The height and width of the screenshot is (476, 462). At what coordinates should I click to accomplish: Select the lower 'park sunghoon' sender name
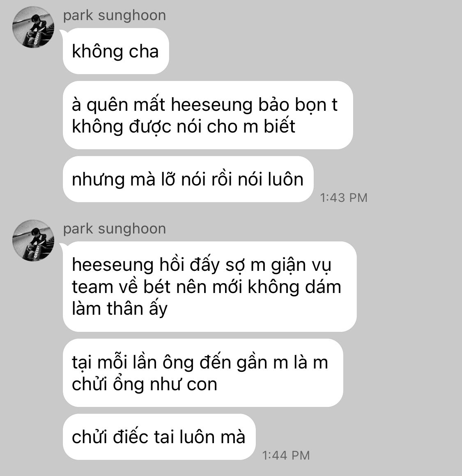pyautogui.click(x=115, y=229)
